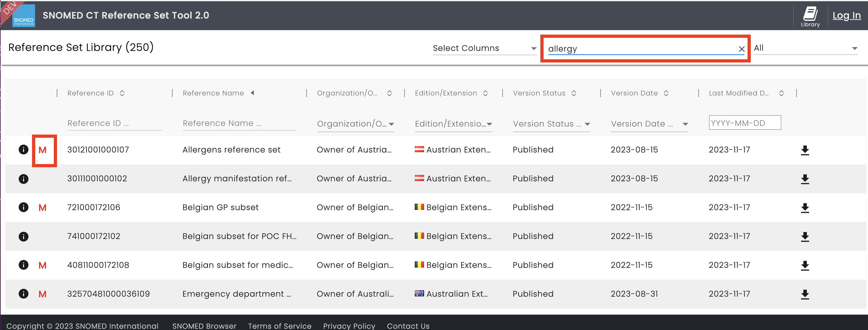Open Terms of Service footer link
Image resolution: width=868 pixels, height=330 pixels.
tap(280, 326)
